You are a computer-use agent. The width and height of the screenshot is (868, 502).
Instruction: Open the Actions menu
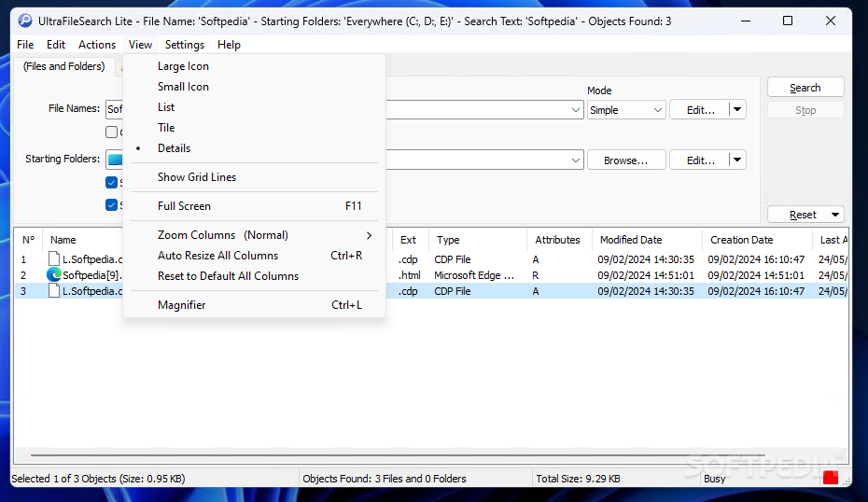pyautogui.click(x=97, y=45)
